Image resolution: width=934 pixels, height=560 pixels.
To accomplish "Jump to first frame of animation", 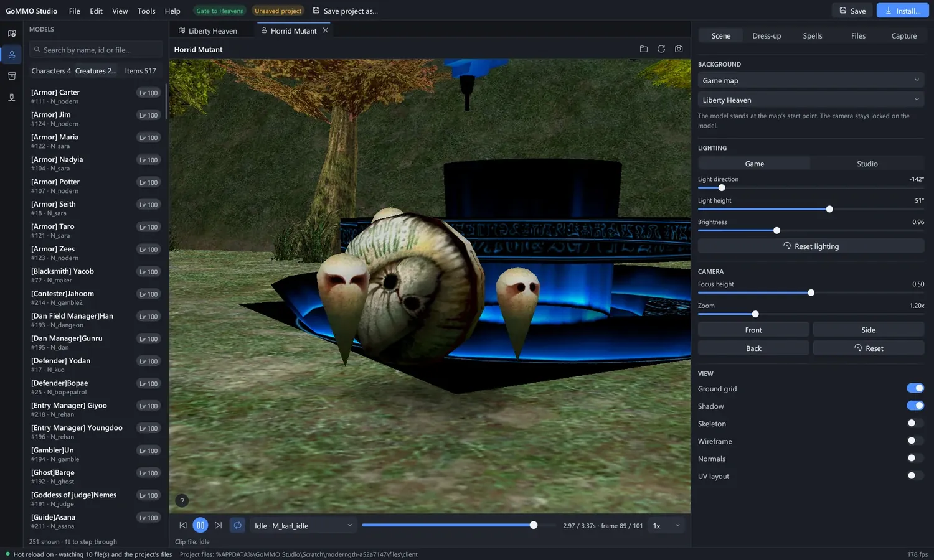I will (x=183, y=526).
